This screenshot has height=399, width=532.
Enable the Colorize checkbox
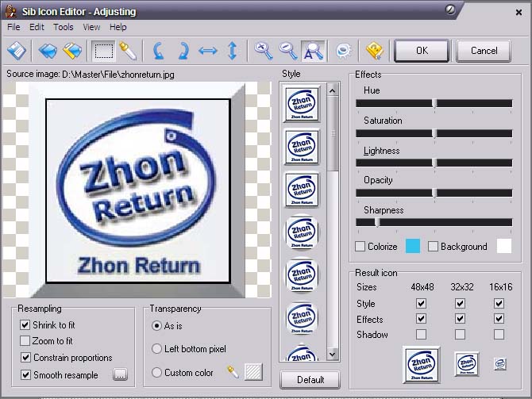[360, 247]
